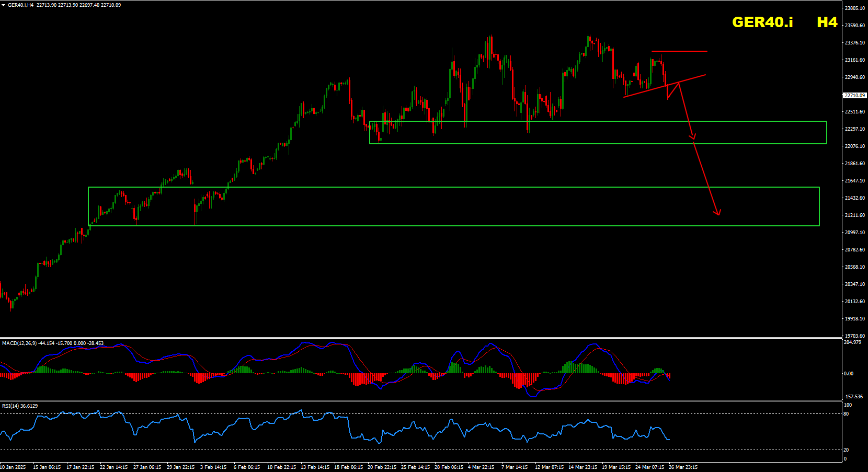Click the current price tag 22710.09
The image size is (868, 472).
pos(855,96)
